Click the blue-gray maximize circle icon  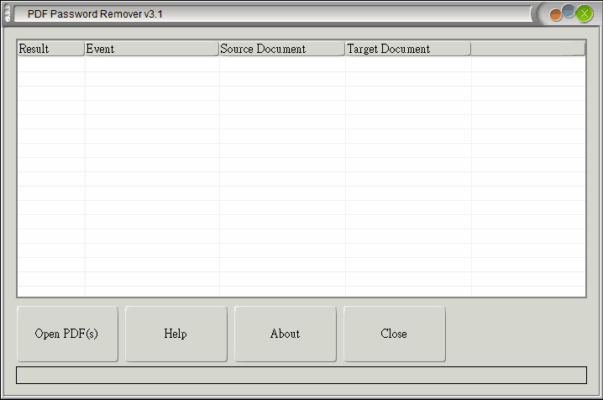coord(568,12)
